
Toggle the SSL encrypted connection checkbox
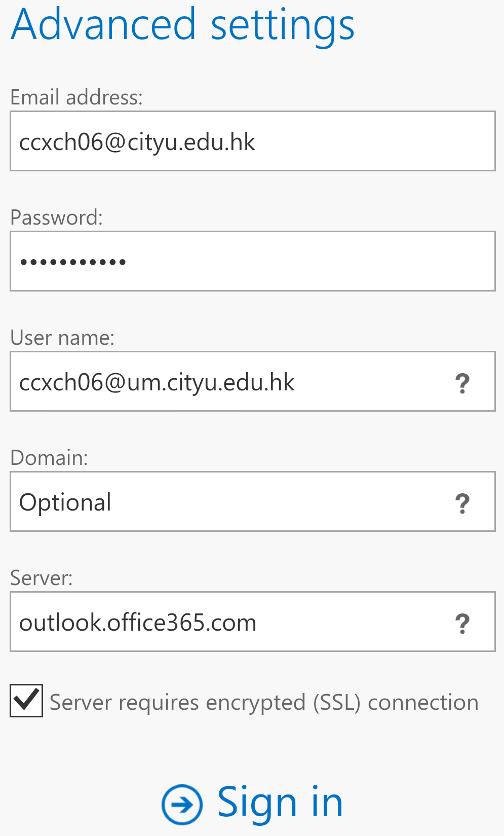(x=26, y=701)
